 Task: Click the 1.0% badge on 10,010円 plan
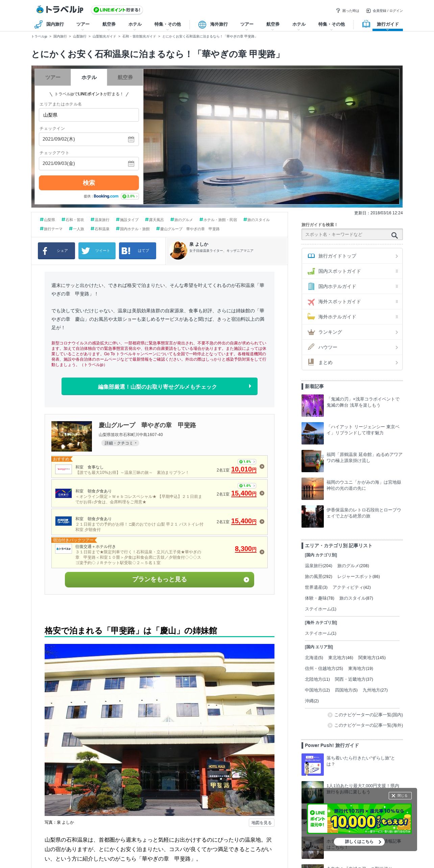[247, 462]
